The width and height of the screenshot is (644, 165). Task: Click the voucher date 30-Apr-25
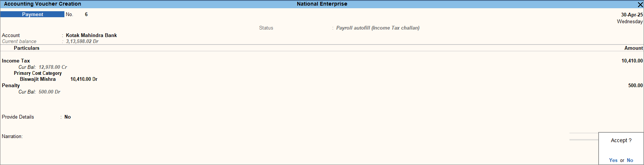tap(632, 15)
